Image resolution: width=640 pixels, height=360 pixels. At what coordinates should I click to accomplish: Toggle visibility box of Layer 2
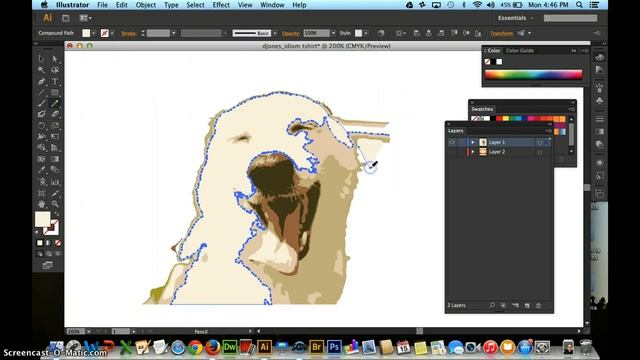tap(452, 152)
